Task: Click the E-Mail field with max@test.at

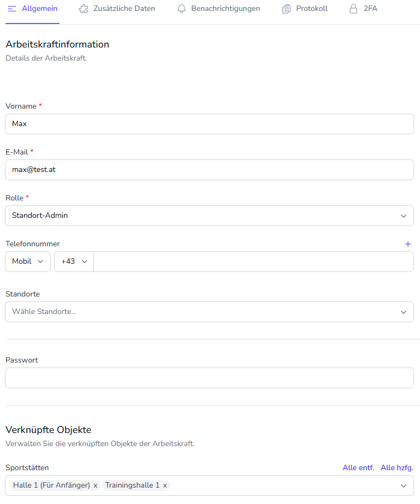Action: 209,170
